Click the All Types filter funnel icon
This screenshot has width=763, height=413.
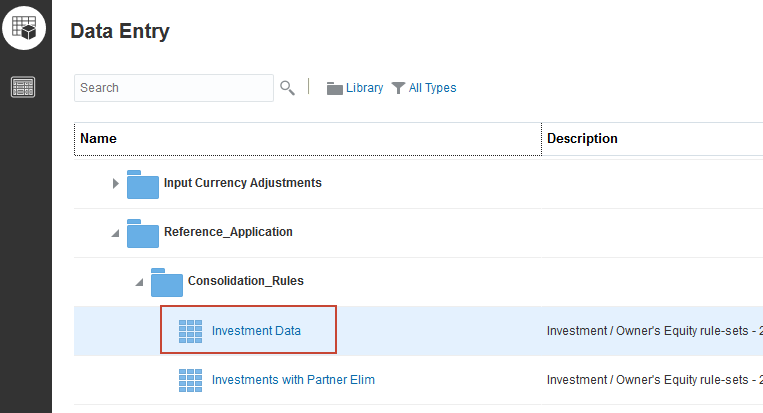(x=398, y=88)
